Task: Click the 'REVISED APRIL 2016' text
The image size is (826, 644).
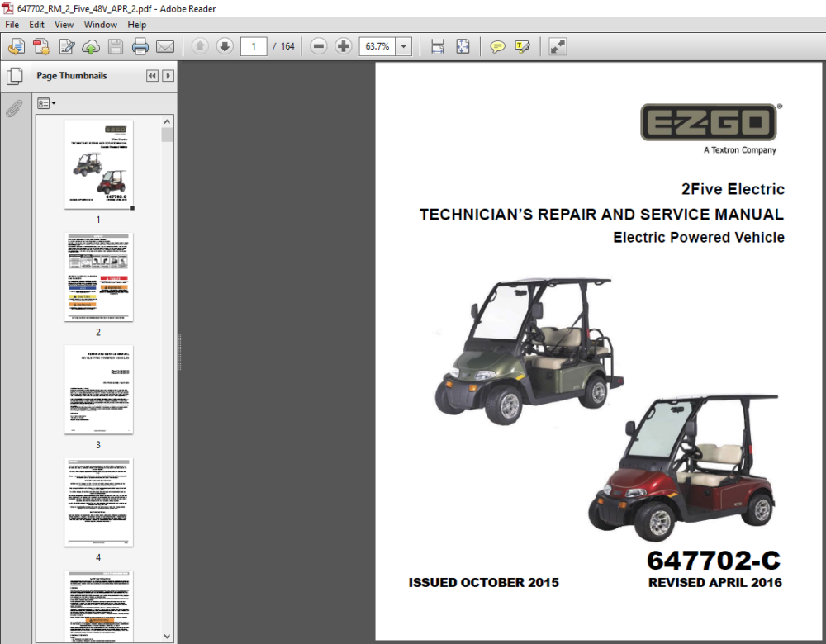Action: (x=714, y=582)
